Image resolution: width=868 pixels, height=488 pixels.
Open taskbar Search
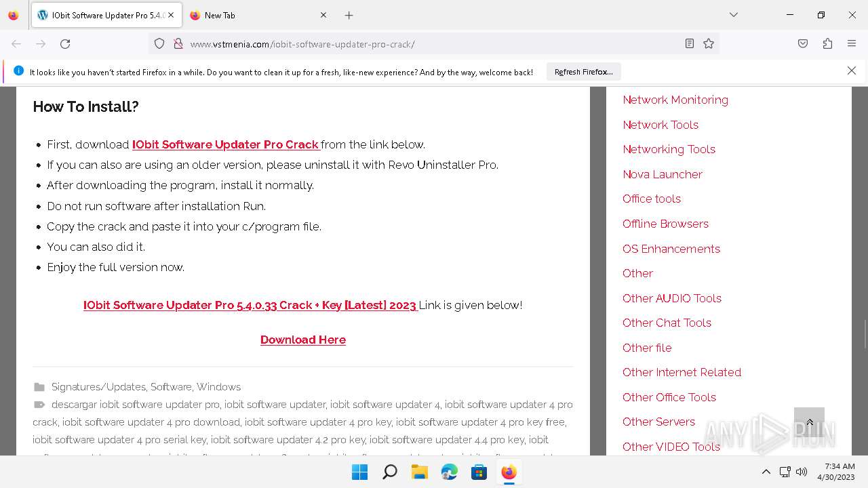point(389,472)
